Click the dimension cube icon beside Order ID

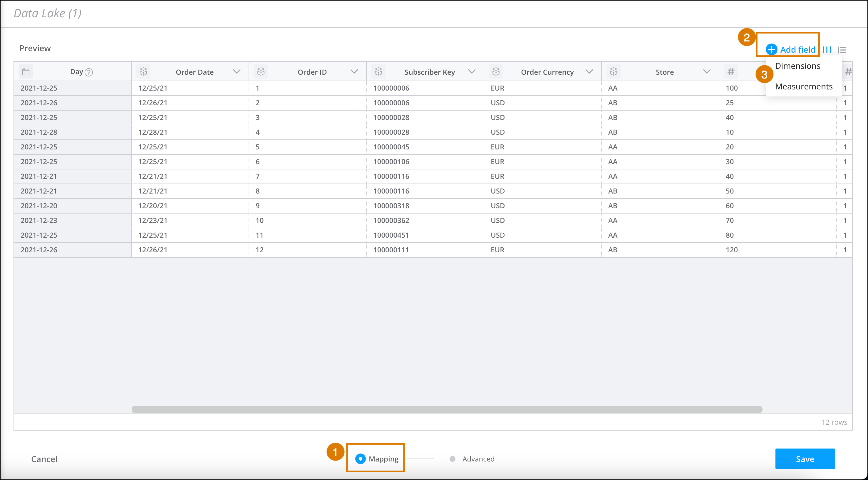[x=261, y=71]
